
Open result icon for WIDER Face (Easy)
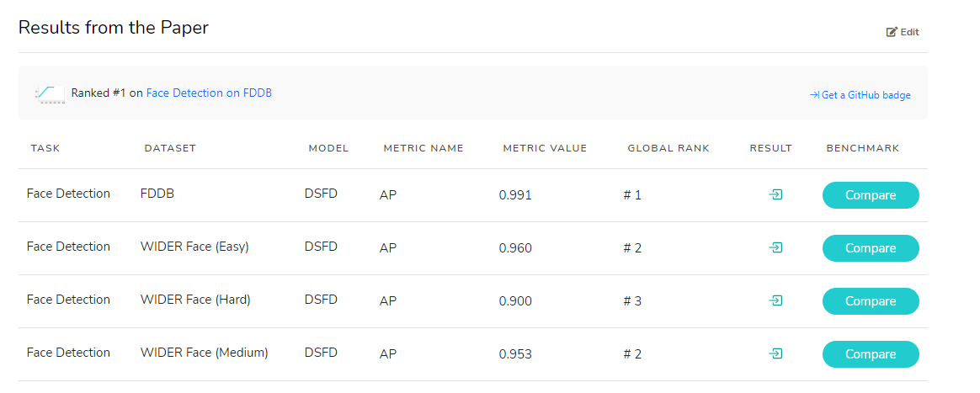(776, 247)
